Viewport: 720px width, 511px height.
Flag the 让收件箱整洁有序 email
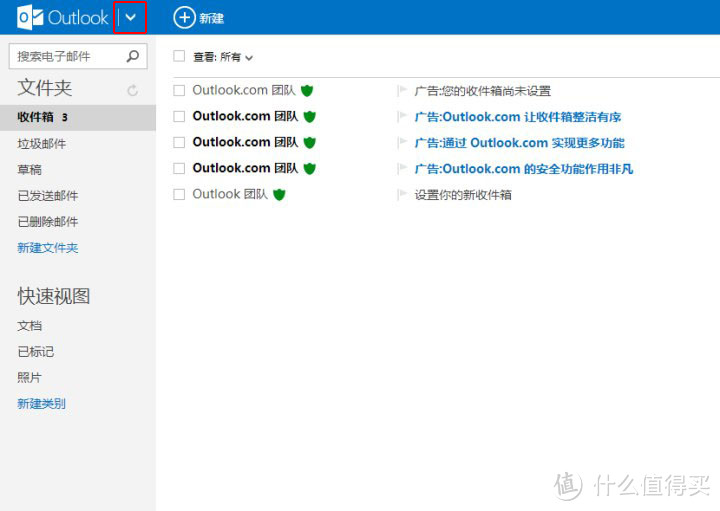403,116
